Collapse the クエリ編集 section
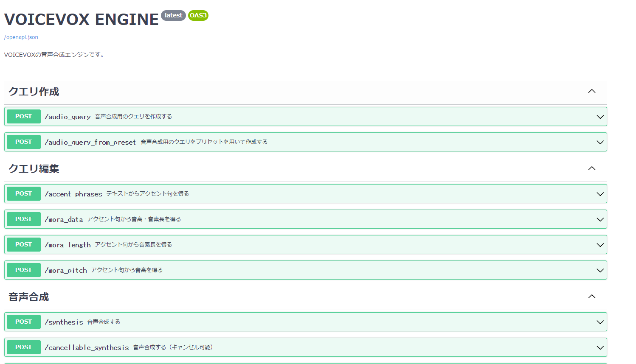The height and width of the screenshot is (364, 636). click(592, 168)
